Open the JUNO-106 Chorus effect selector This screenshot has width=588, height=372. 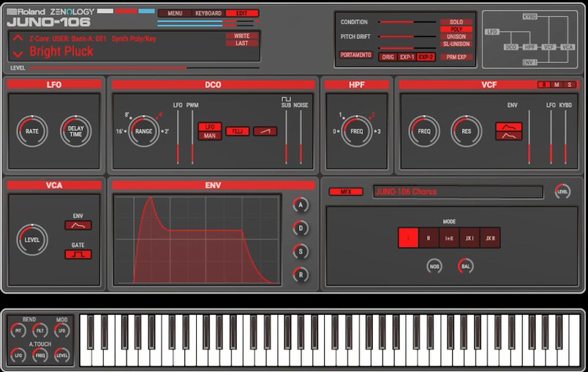(x=458, y=192)
